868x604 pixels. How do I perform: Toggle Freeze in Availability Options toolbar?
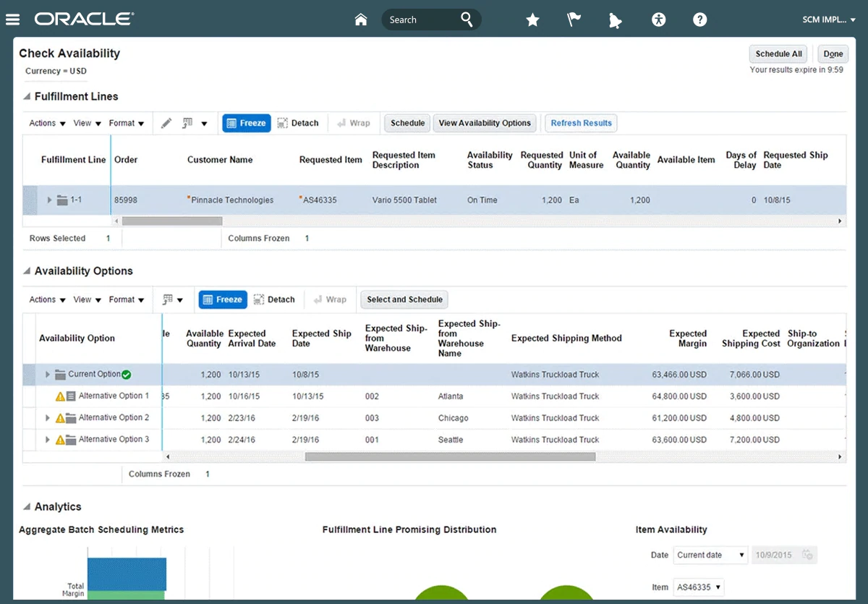[x=223, y=299]
